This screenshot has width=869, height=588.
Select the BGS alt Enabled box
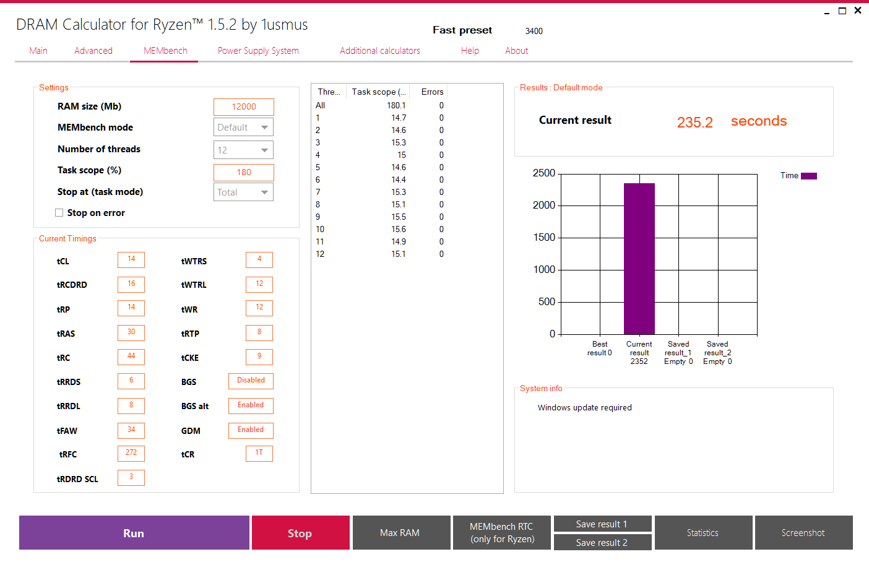tap(251, 406)
